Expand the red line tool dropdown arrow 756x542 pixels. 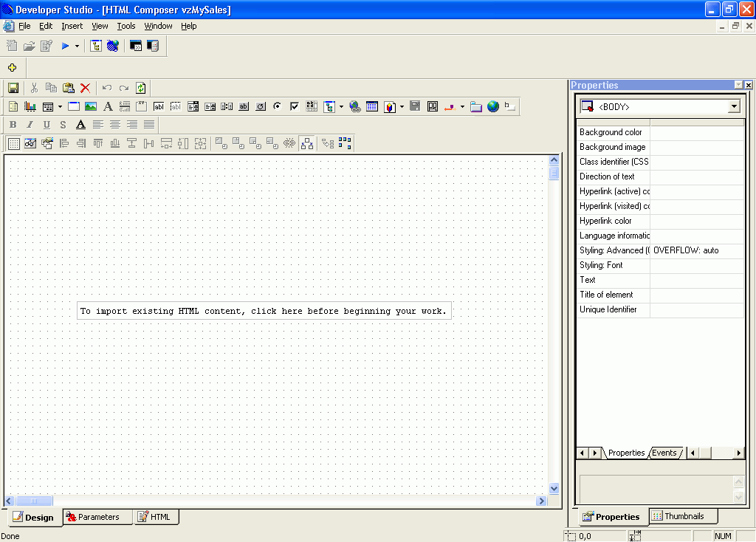pos(462,106)
